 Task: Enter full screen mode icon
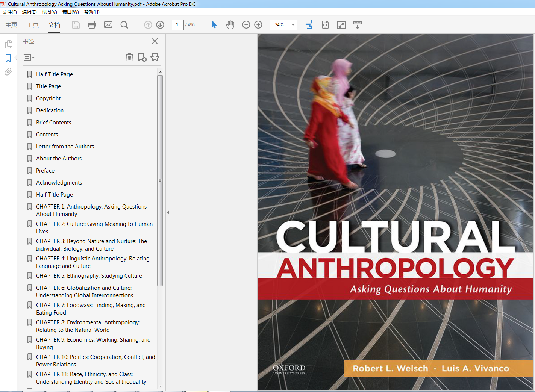tap(341, 25)
